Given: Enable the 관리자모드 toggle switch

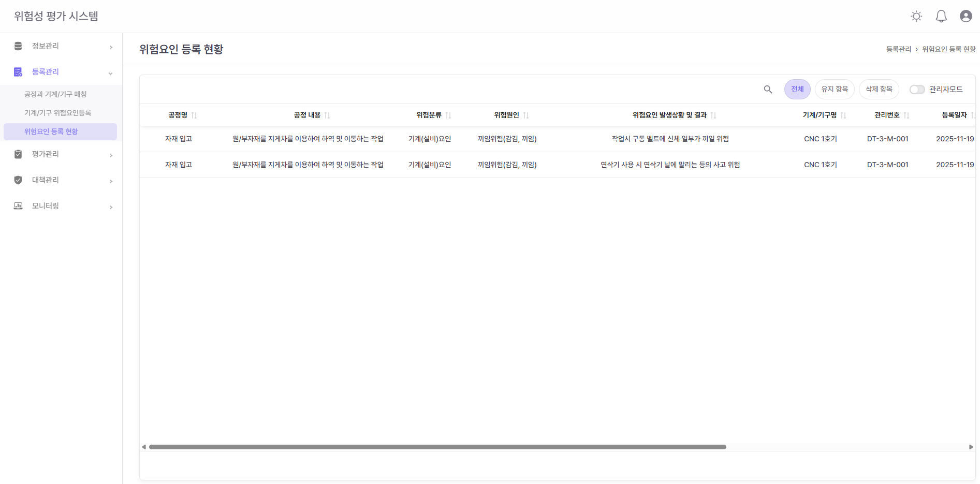Looking at the screenshot, I should coord(917,90).
